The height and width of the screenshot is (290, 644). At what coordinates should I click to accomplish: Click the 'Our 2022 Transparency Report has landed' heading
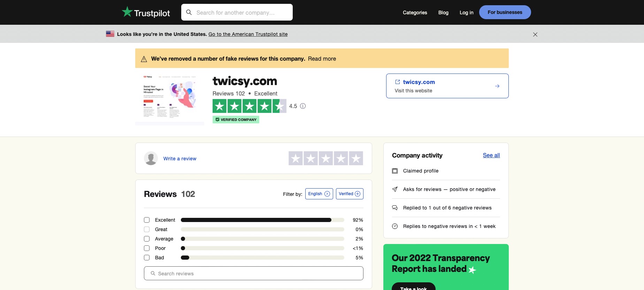(440, 264)
